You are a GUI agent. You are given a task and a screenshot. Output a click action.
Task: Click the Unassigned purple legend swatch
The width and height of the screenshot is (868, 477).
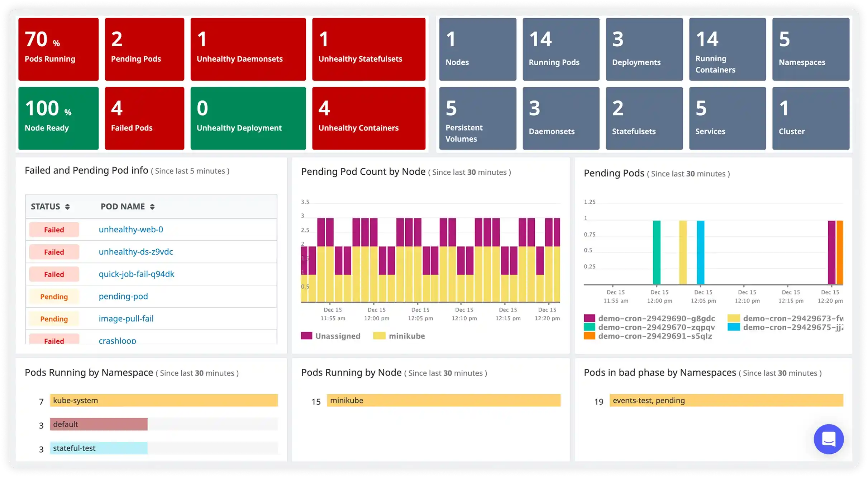(x=306, y=336)
